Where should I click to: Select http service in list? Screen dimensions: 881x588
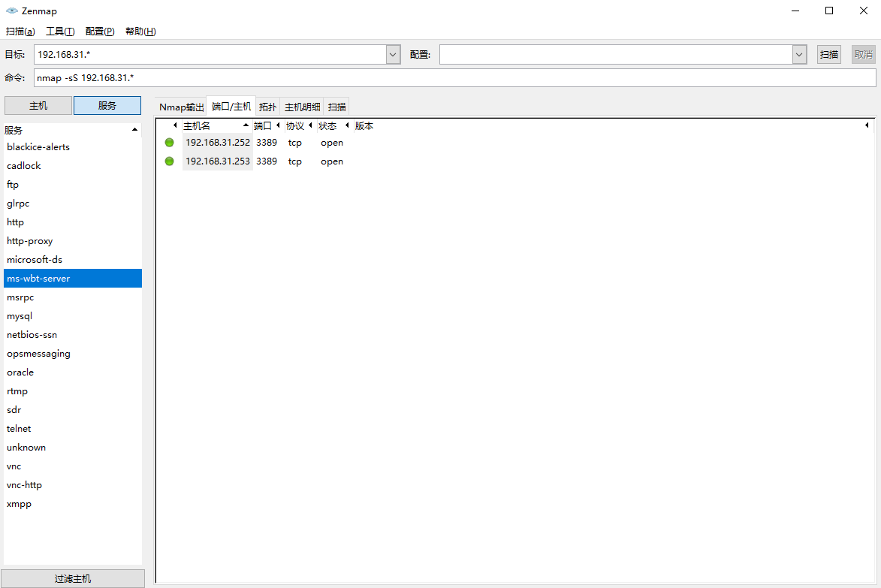pyautogui.click(x=73, y=222)
